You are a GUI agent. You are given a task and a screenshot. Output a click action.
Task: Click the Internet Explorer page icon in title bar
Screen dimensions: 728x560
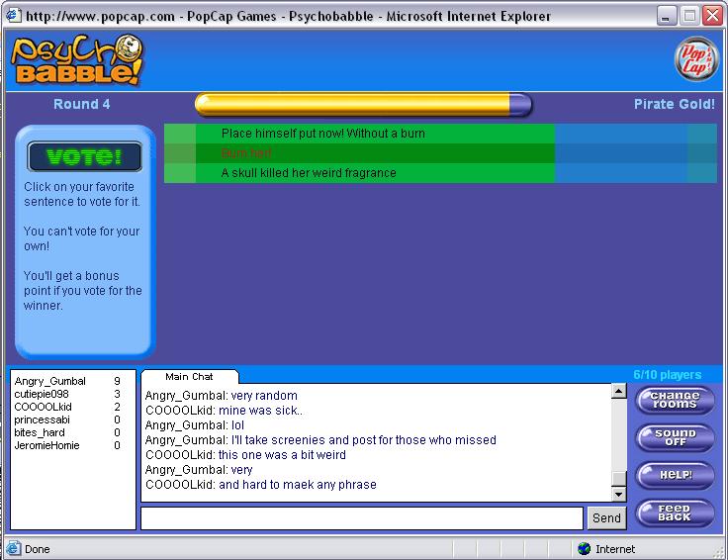(13, 15)
